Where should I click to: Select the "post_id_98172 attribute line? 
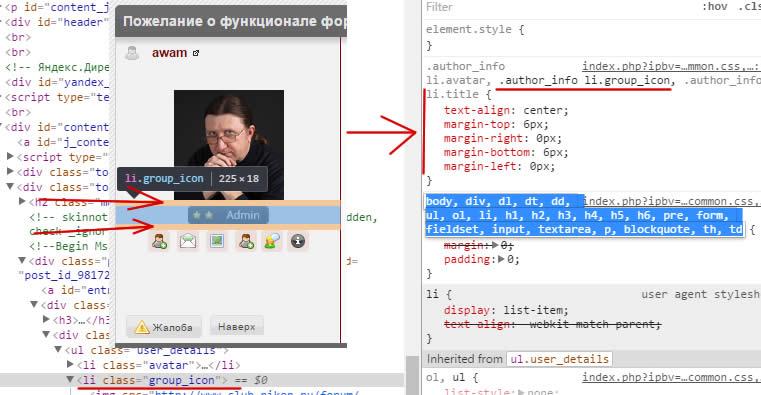pos(64,275)
